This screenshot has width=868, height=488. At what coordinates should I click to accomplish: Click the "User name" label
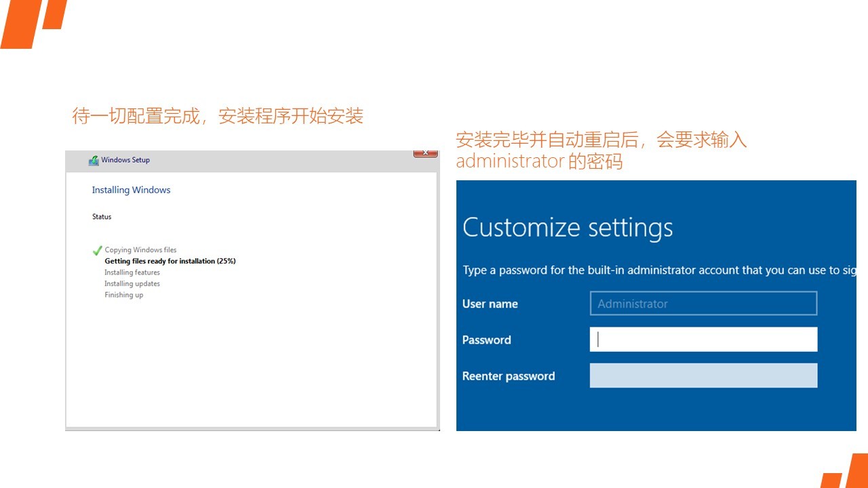click(490, 304)
